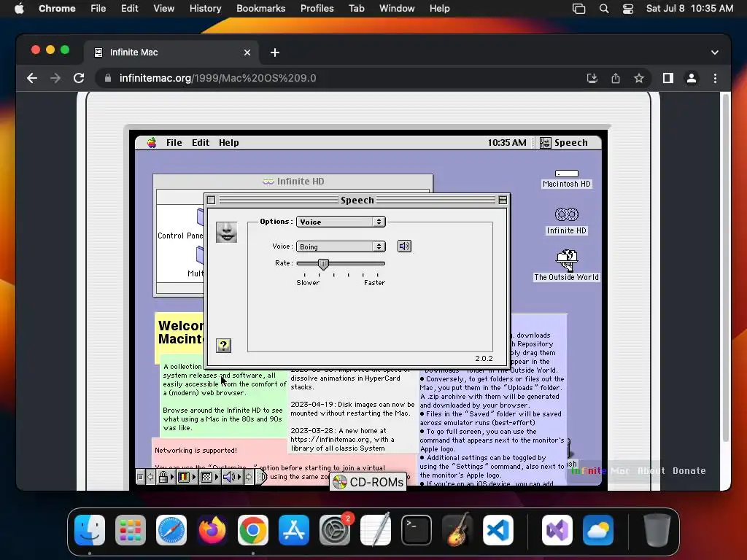
Task: Click the page's vertical scrollbar
Action: tap(726, 269)
